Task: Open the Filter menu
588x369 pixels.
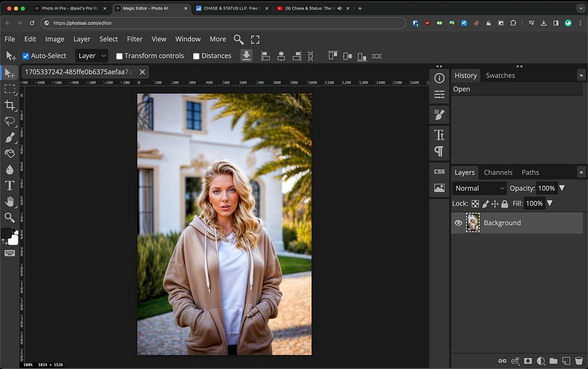Action: [x=135, y=39]
